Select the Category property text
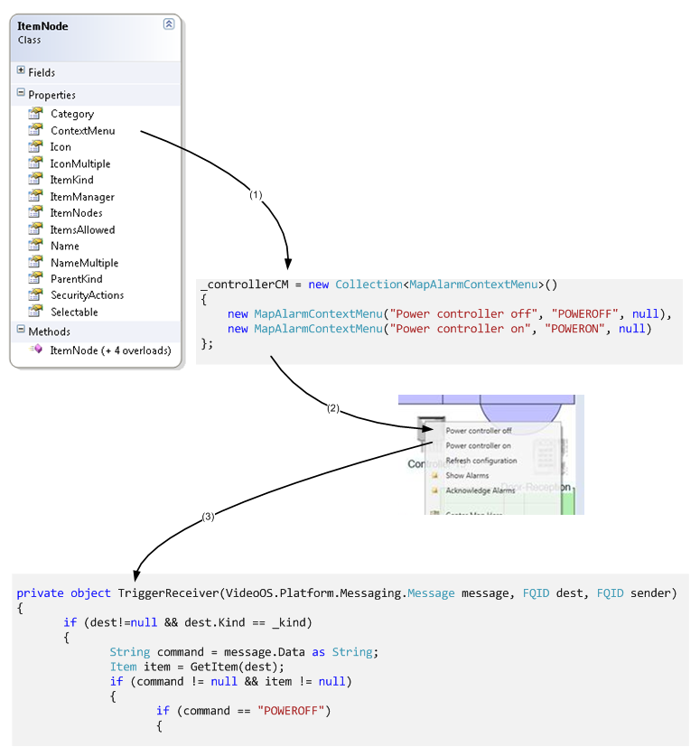The width and height of the screenshot is (700, 756). point(72,115)
